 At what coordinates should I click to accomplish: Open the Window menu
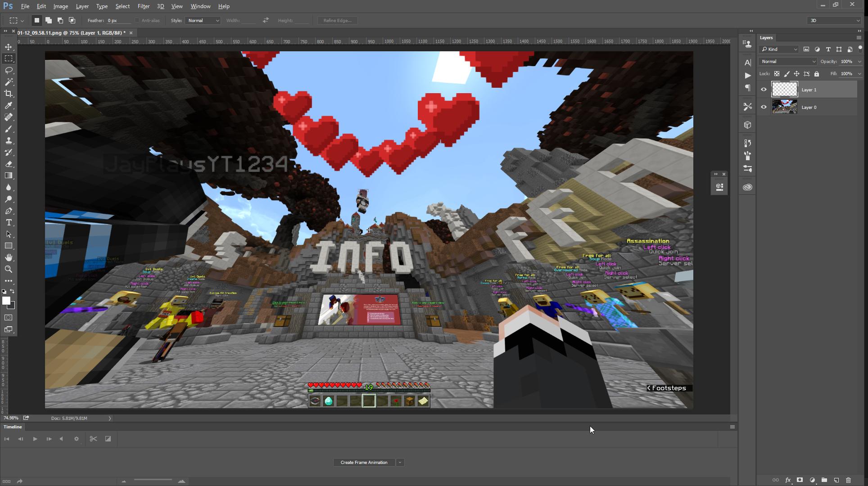200,6
